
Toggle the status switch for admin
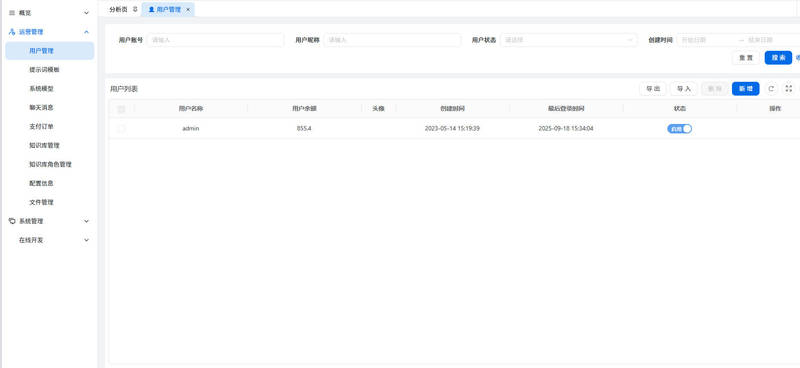(x=679, y=129)
